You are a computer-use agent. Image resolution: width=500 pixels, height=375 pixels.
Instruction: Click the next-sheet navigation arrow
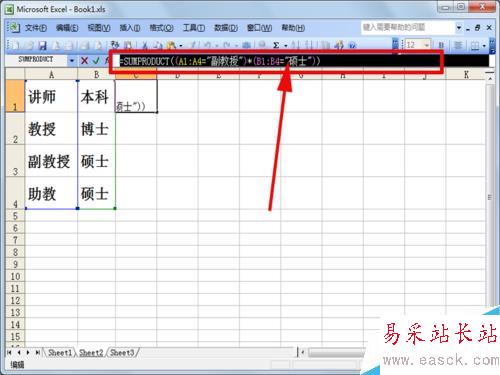(28, 352)
